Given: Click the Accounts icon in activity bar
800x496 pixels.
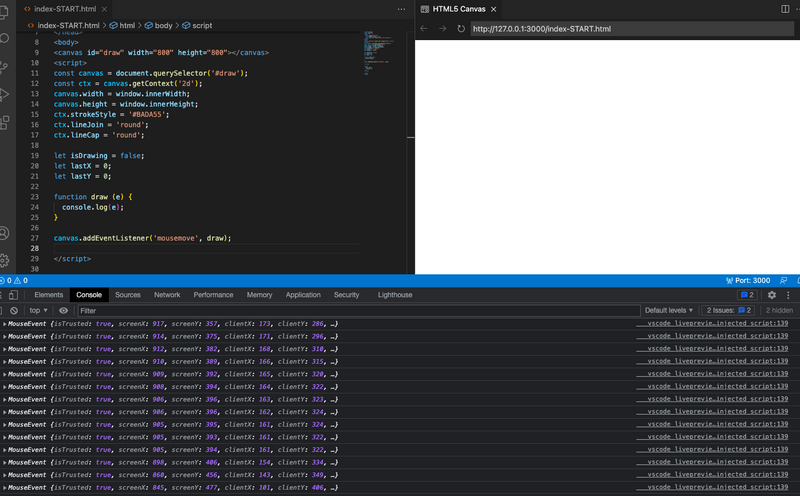Looking at the screenshot, I should pyautogui.click(x=5, y=233).
